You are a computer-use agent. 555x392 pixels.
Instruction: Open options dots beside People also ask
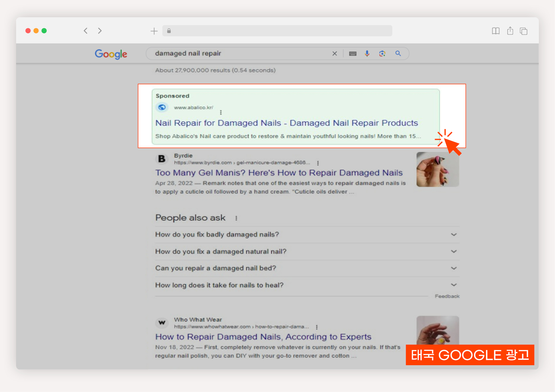pyautogui.click(x=236, y=218)
